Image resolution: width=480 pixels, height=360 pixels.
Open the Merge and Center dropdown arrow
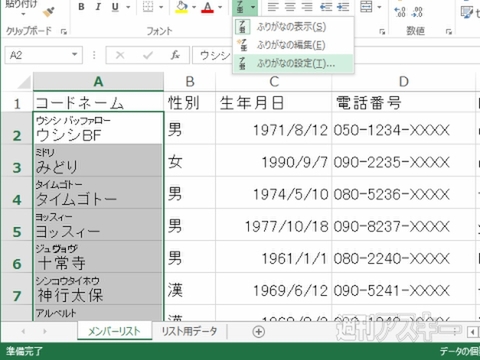[x=379, y=7]
